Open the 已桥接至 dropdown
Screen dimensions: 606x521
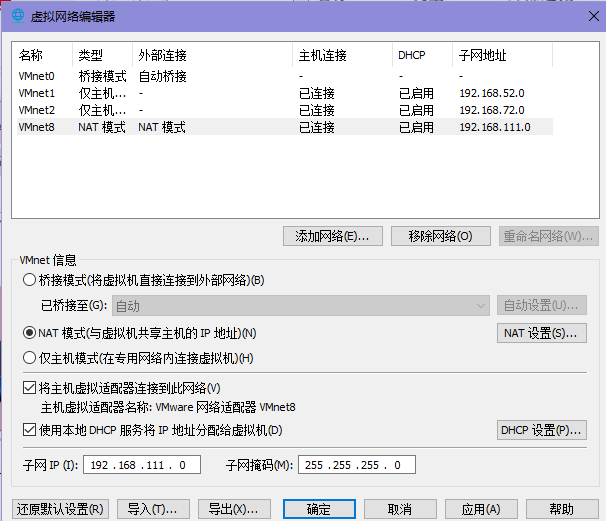[301, 306]
